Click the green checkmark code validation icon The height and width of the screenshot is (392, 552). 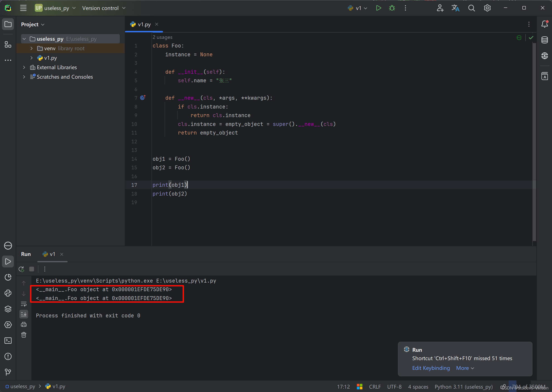(x=531, y=38)
